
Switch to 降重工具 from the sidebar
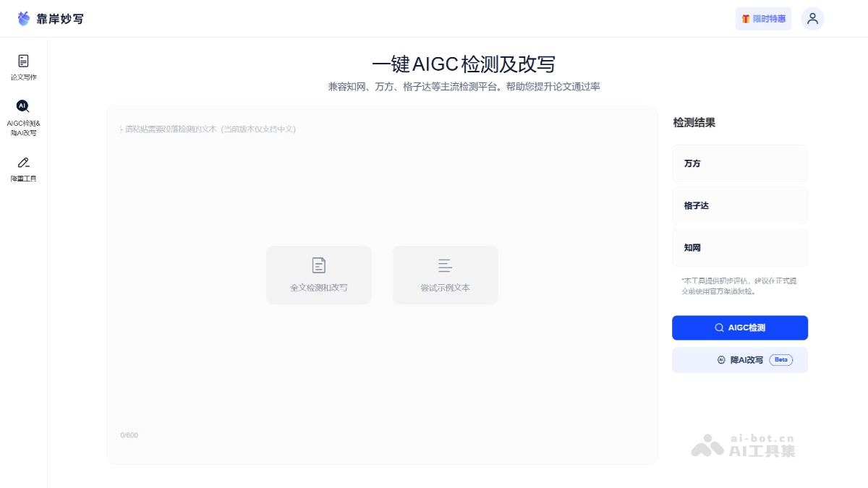tap(24, 171)
